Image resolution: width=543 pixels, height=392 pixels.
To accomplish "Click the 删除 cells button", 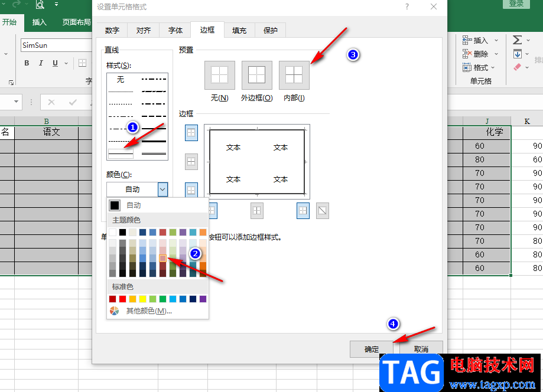I will [476, 54].
